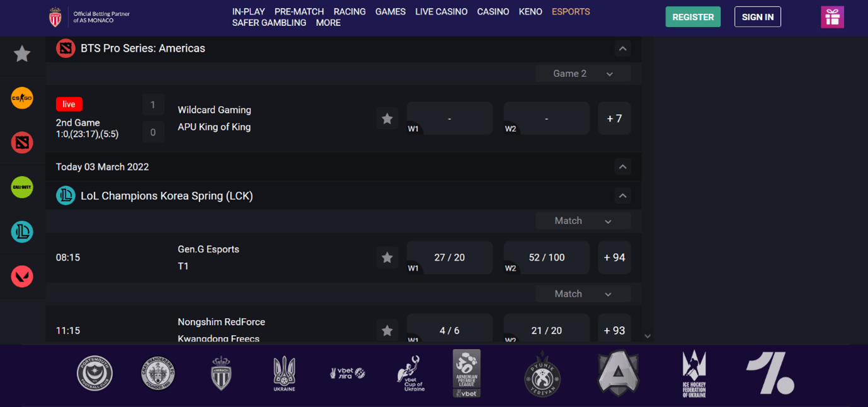Open the Wildcard Gaming team name

(214, 110)
